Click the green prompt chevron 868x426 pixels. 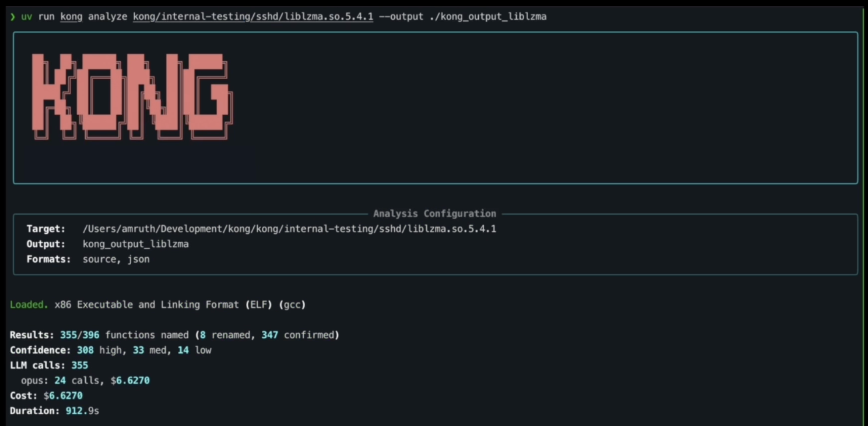13,17
